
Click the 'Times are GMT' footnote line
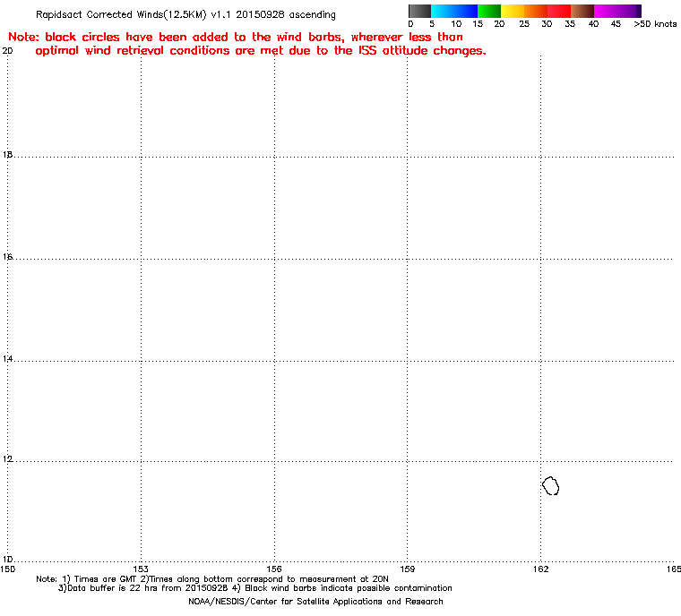tap(212, 579)
